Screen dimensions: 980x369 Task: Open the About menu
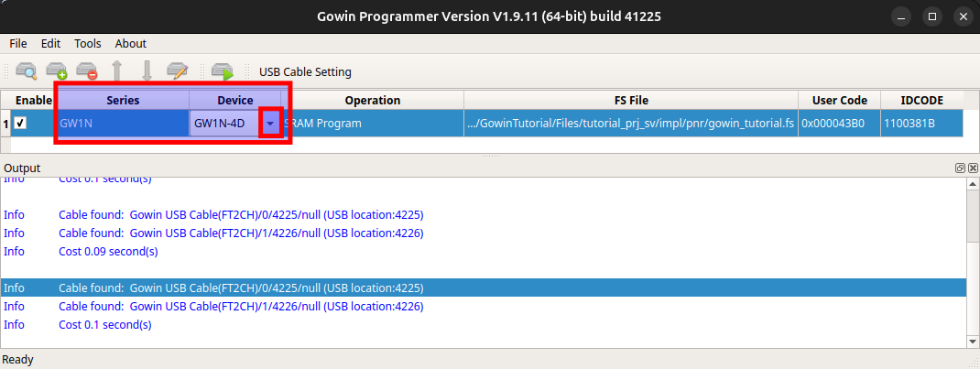(x=131, y=44)
